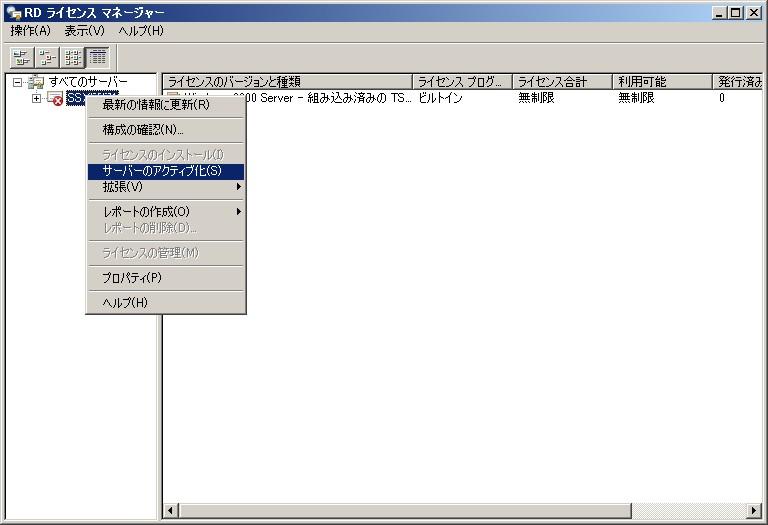Viewport: 768px width, 525px height.
Task: Open the レポートの作成(O) submenu
Action: [x=165, y=212]
